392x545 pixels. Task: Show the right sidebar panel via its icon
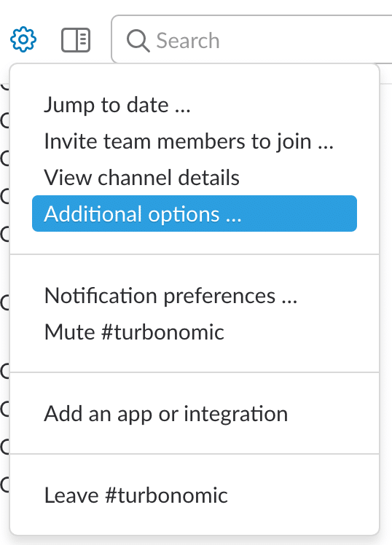(x=76, y=40)
